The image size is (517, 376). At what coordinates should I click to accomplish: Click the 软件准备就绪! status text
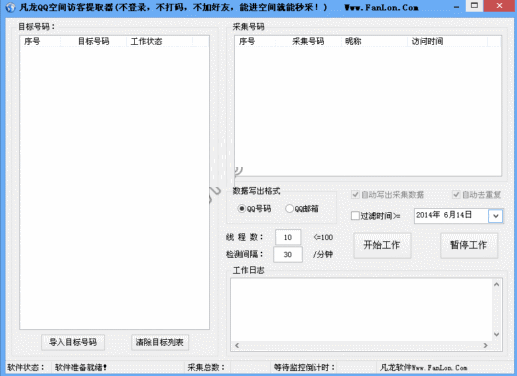point(81,368)
